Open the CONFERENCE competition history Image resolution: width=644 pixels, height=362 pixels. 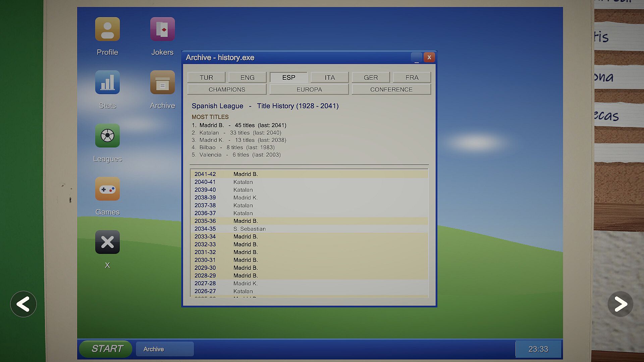coord(391,89)
